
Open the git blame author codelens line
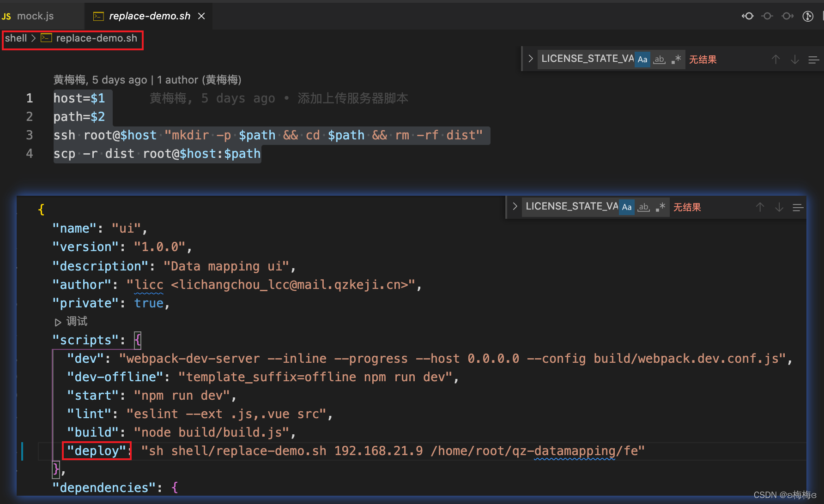(x=147, y=80)
